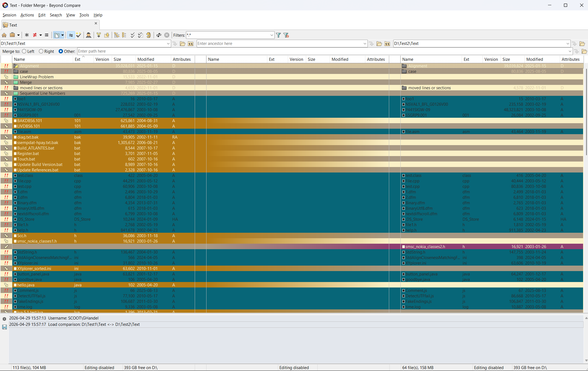Toggle Ignore Unimportant Differences (≈) button
This screenshot has width=588, height=371.
71,35
